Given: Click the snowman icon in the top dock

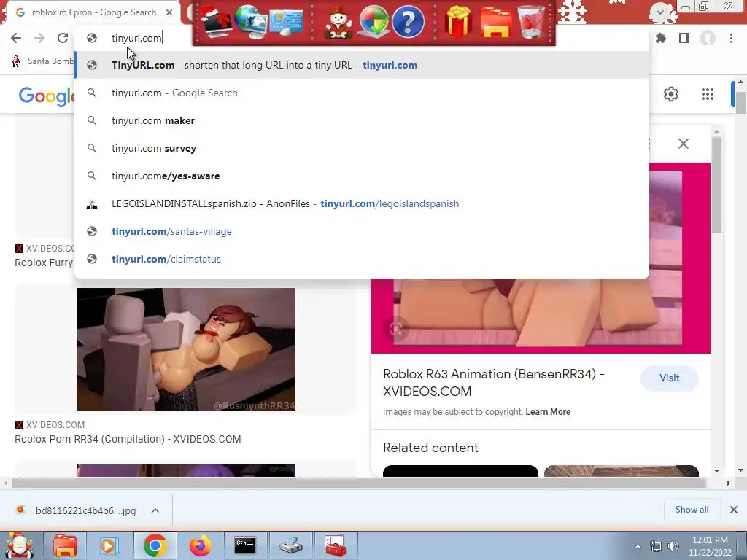Looking at the screenshot, I should (338, 22).
